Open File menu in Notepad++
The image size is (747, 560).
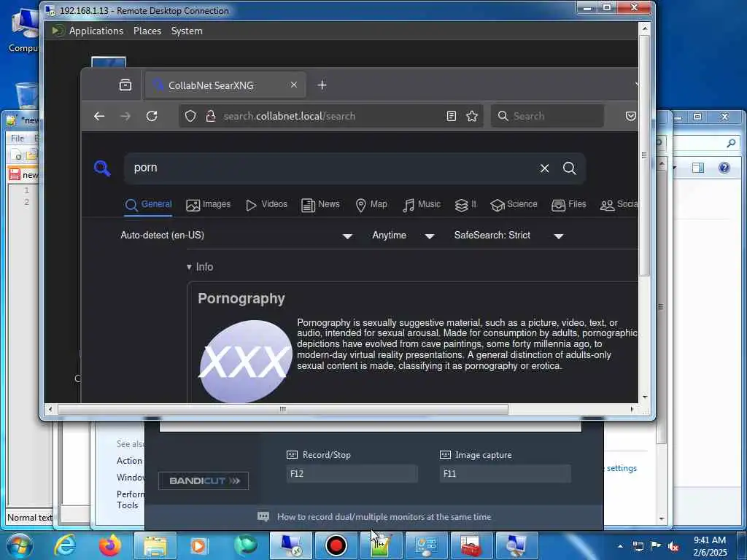point(18,139)
